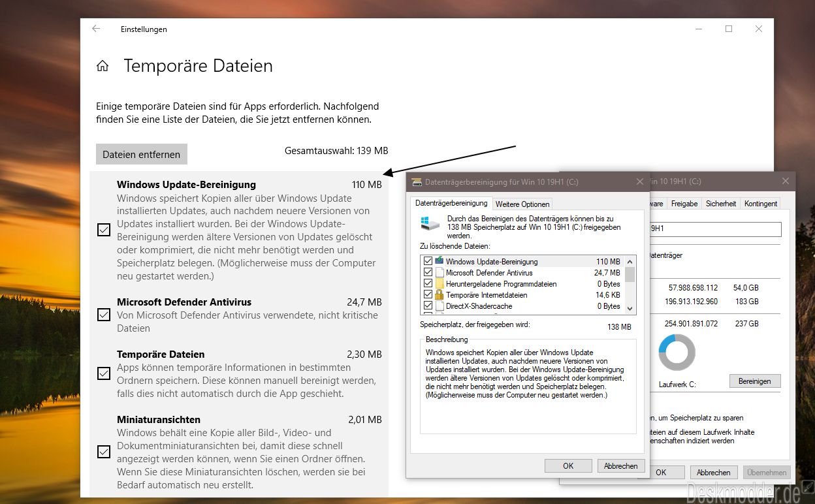This screenshot has width=815, height=504.
Task: Click the drive C usage donut chart
Action: coord(677,353)
